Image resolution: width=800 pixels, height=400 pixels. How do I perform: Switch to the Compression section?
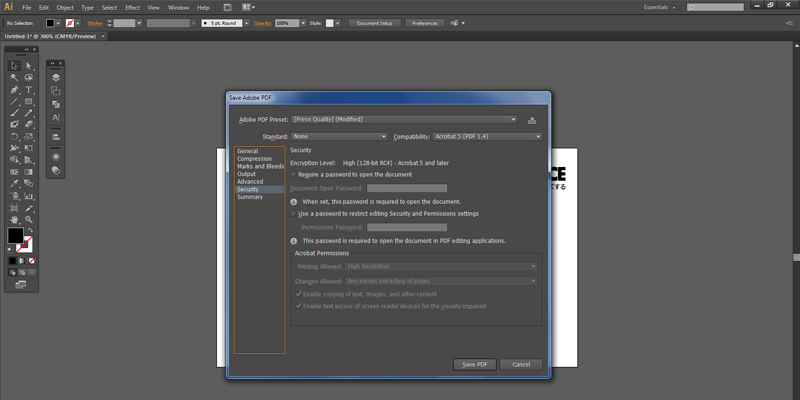coord(255,159)
